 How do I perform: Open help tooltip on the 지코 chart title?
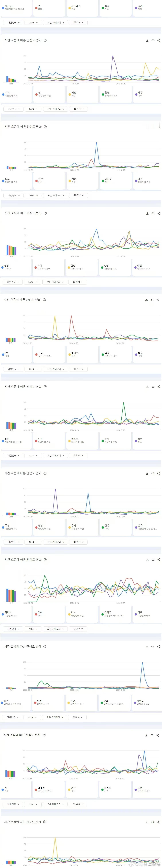point(45,127)
